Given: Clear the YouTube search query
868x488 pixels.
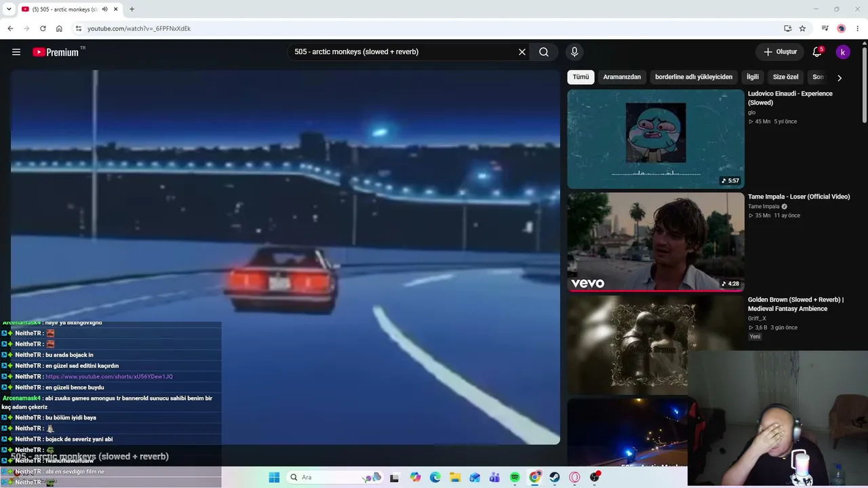Looking at the screenshot, I should point(522,52).
